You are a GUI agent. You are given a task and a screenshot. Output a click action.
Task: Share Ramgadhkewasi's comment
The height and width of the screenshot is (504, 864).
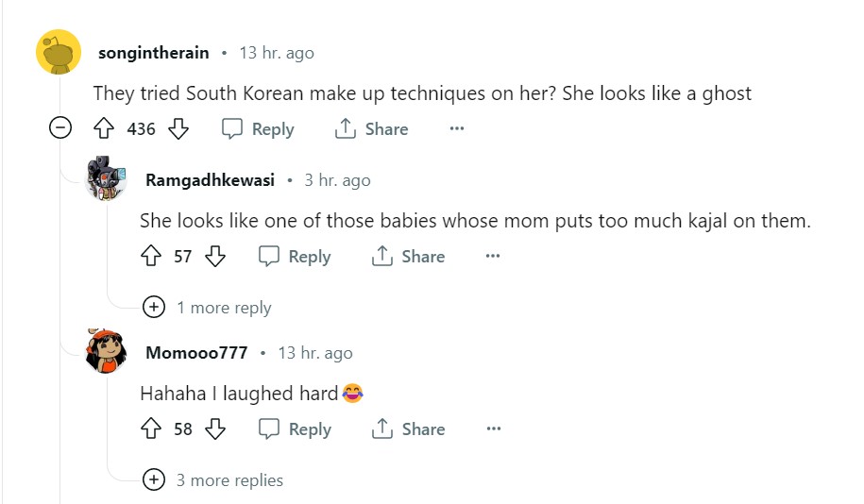point(408,256)
